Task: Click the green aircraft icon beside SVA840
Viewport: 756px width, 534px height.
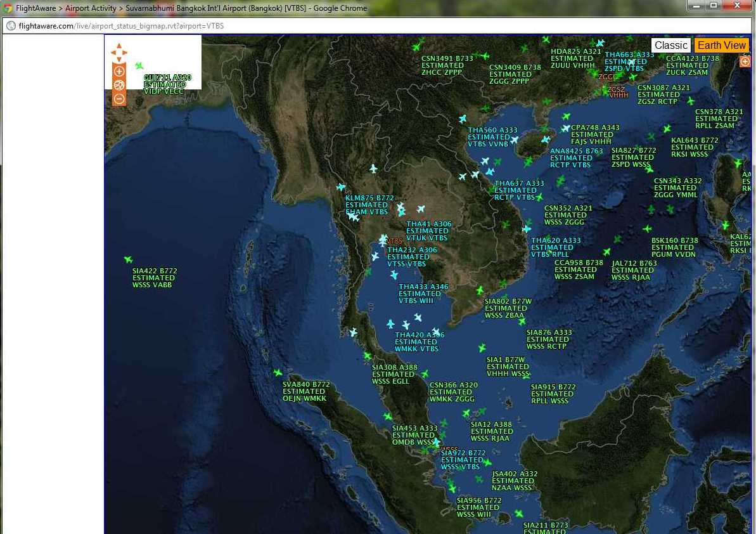Action: pos(278,372)
